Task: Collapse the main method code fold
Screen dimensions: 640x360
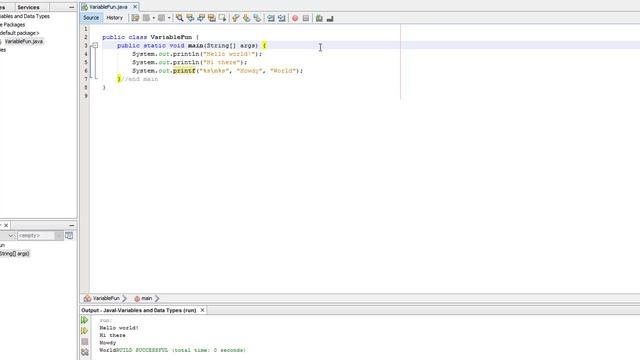Action: 95,46
